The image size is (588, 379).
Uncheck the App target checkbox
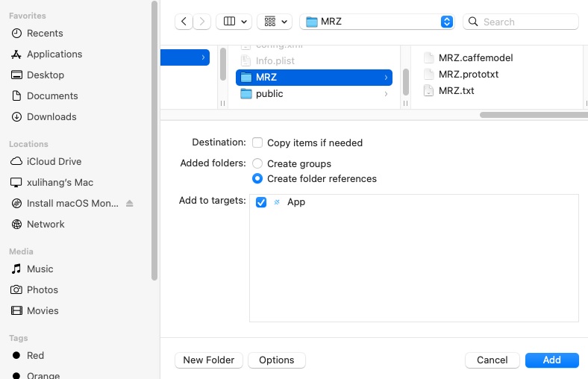pyautogui.click(x=261, y=202)
